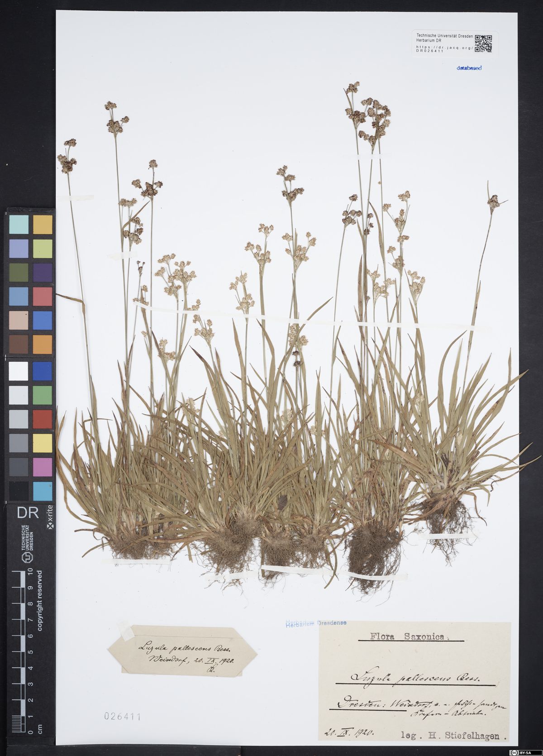Click the QR code in the top-right label

(483, 43)
